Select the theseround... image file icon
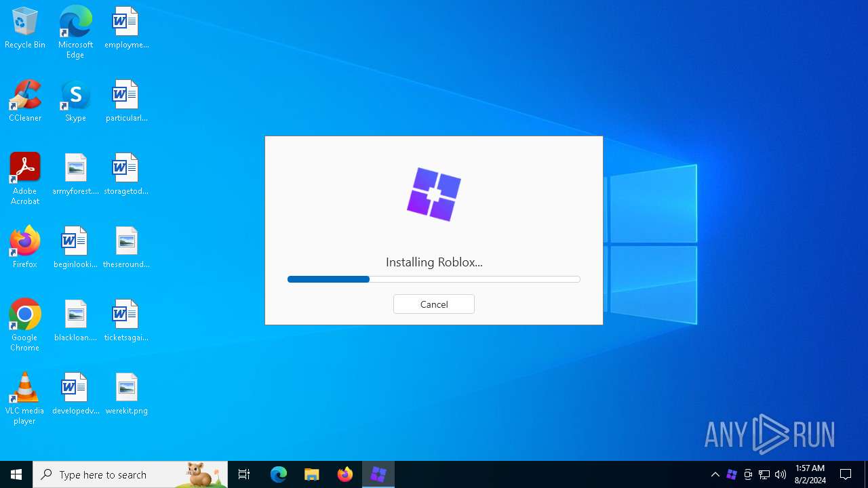This screenshot has width=868, height=488. point(126,248)
